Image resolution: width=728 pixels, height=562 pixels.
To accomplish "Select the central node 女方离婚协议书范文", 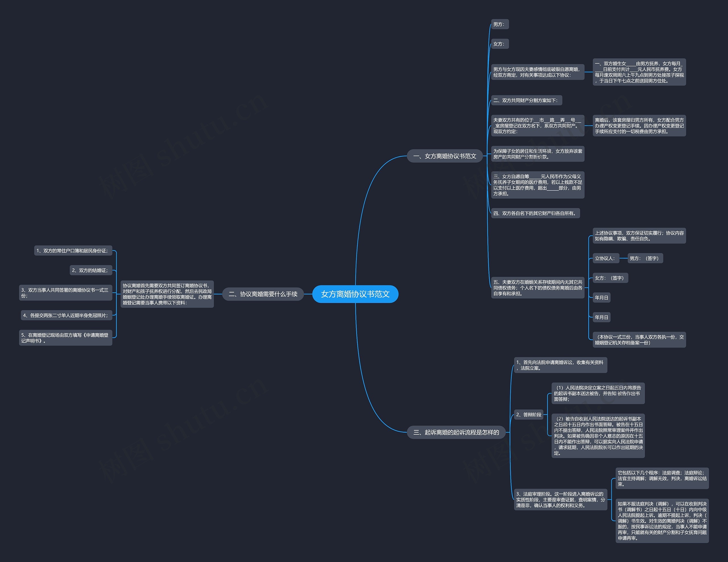I will point(355,294).
